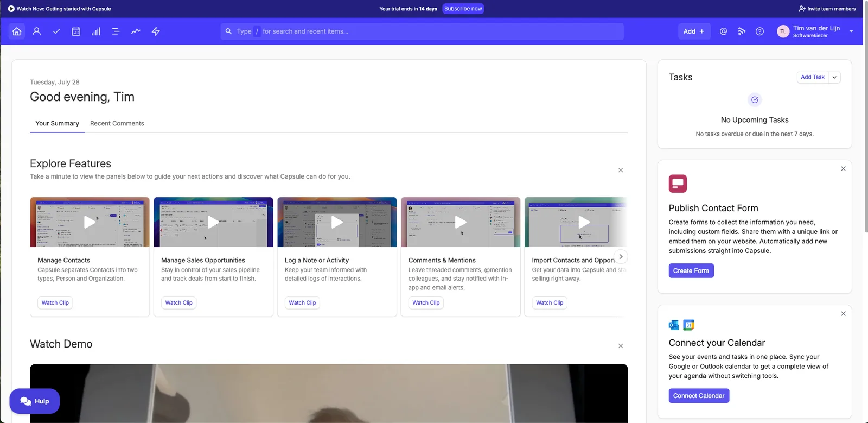The width and height of the screenshot is (868, 423).
Task: Click the 'Your trial ends in 14 days' text
Action: 408,9
